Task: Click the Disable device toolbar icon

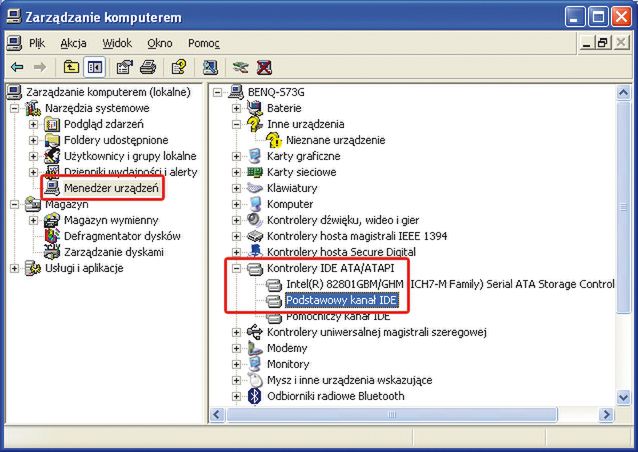Action: (x=240, y=67)
